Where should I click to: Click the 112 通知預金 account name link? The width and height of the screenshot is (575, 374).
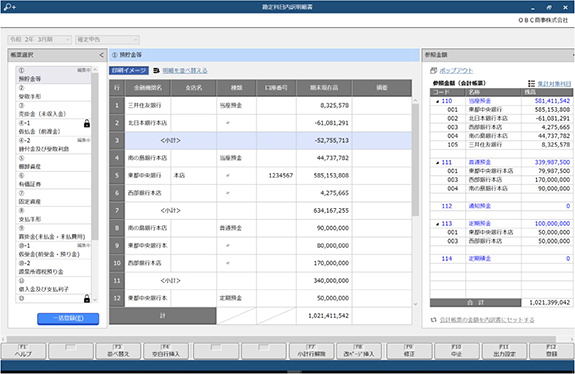point(480,206)
